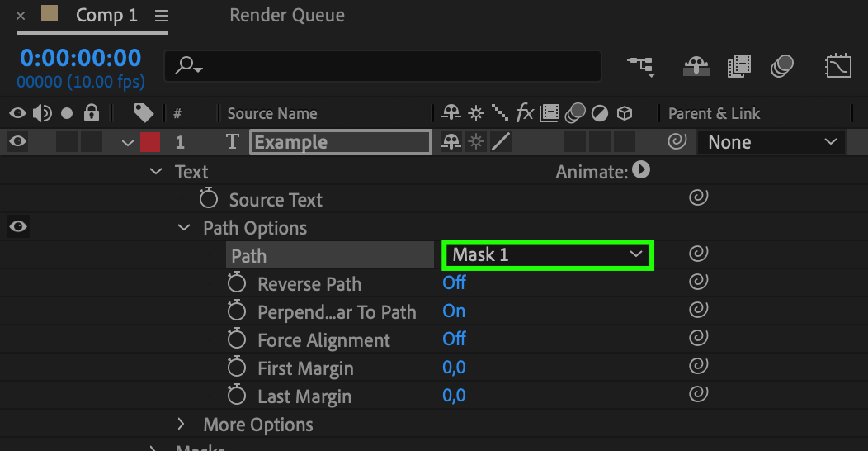Open the Parent None dropdown
The image size is (868, 451).
point(771,142)
